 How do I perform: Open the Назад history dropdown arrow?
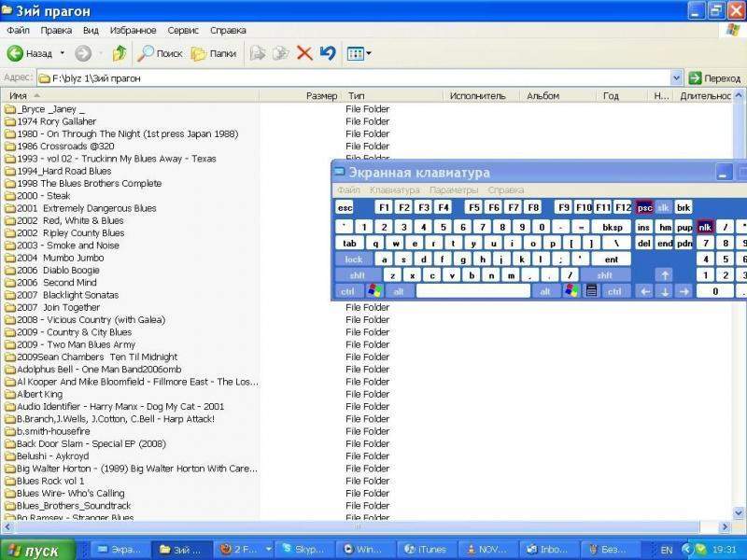63,53
